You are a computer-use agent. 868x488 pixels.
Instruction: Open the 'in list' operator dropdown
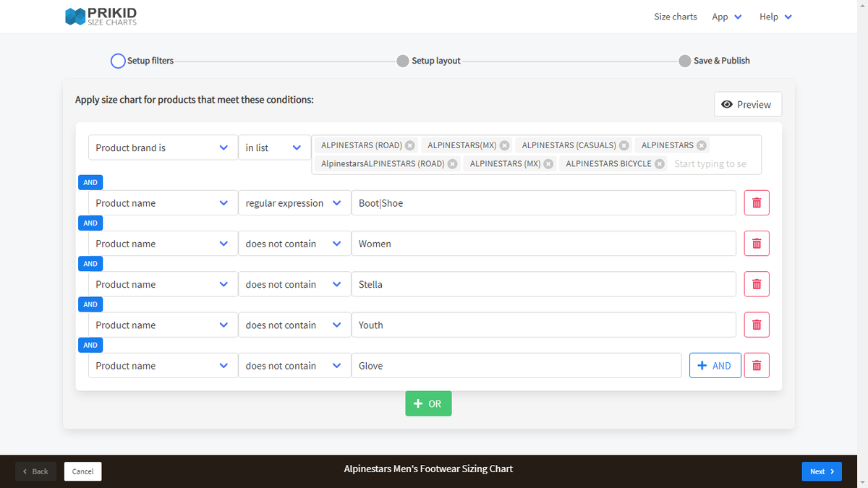275,147
